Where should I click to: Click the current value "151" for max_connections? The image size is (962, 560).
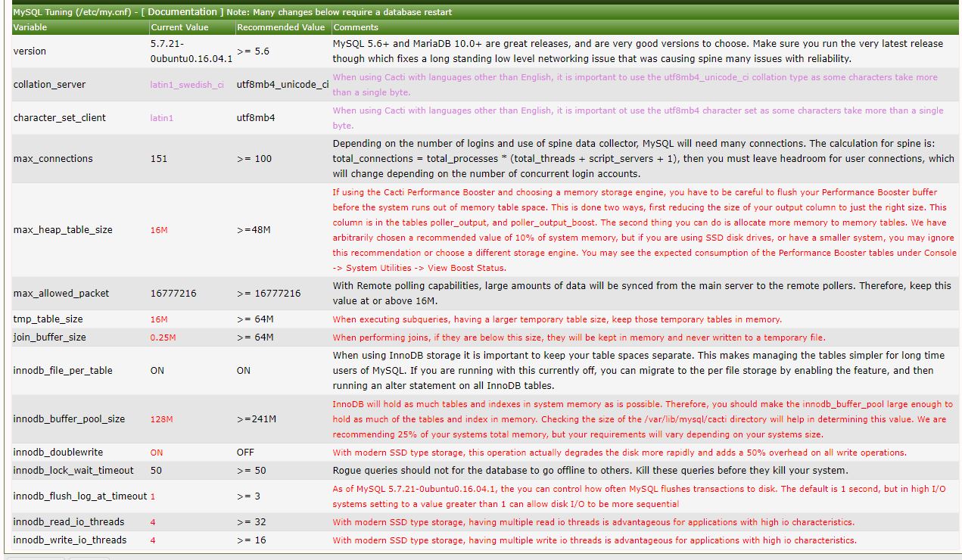(159, 159)
